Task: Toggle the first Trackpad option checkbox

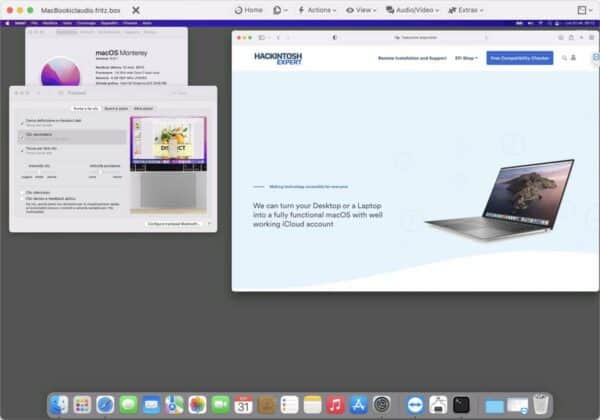Action: (22, 123)
